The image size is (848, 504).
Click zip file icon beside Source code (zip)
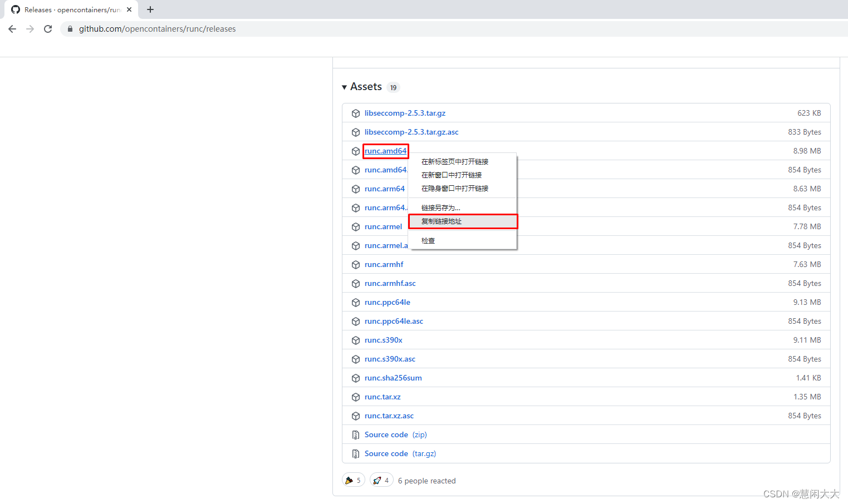tap(356, 435)
